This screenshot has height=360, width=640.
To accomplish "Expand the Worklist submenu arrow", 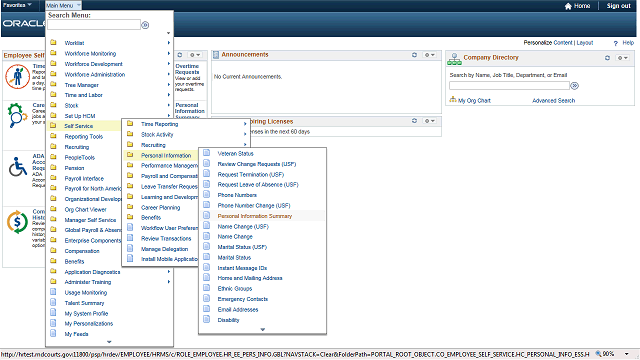I will coord(169,43).
